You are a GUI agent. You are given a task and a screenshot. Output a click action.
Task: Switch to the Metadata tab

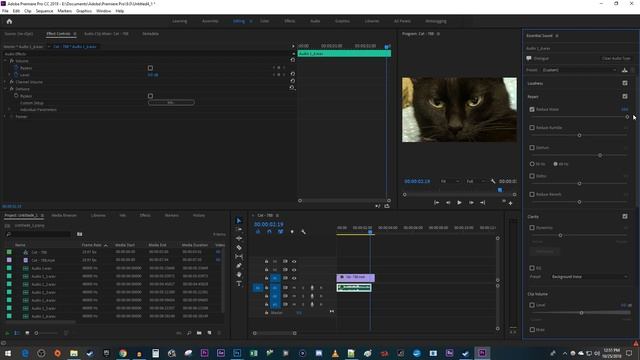coord(150,34)
